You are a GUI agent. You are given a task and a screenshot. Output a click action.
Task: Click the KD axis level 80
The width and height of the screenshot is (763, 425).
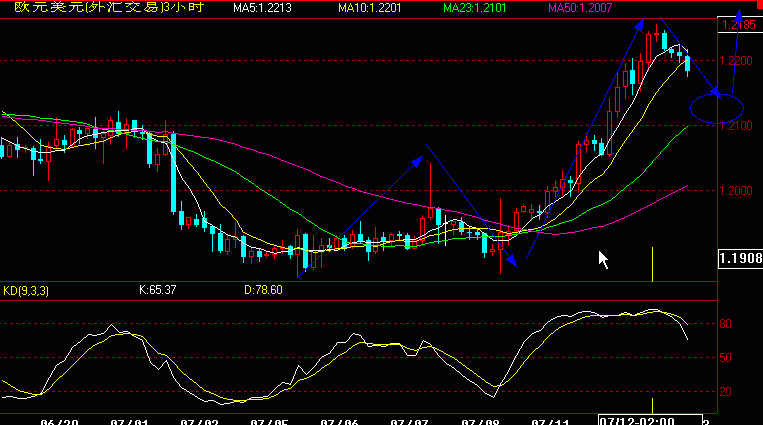tap(726, 324)
